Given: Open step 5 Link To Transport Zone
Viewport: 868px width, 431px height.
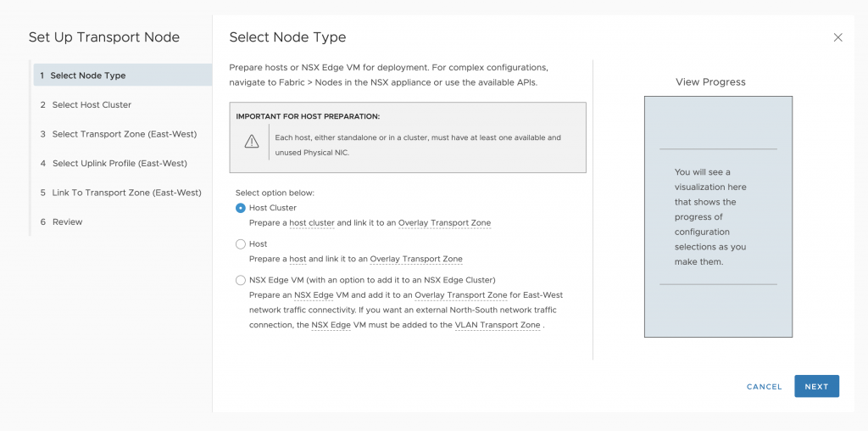Looking at the screenshot, I should tap(122, 193).
